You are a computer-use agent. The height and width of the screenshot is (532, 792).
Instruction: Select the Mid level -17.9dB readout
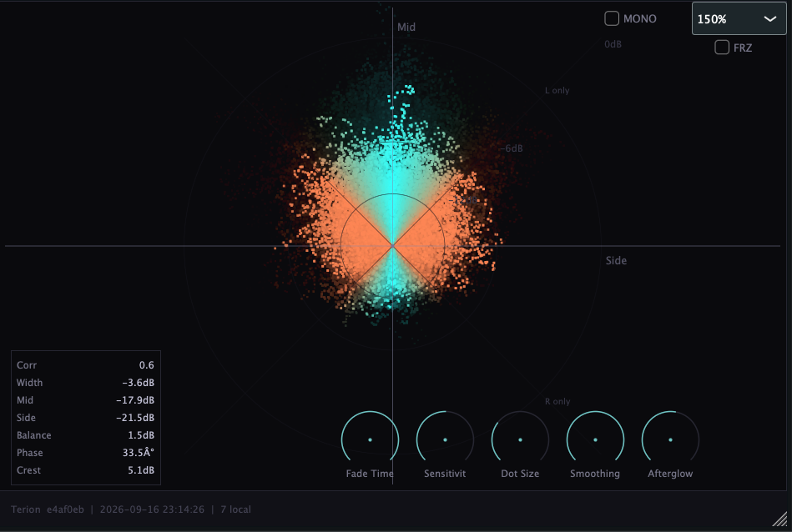pos(135,400)
